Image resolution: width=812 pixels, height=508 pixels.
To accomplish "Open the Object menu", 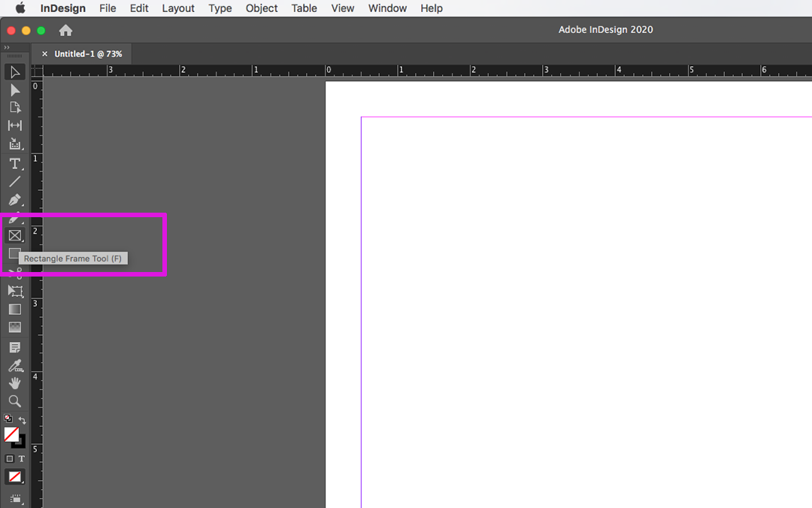I will pyautogui.click(x=261, y=8).
